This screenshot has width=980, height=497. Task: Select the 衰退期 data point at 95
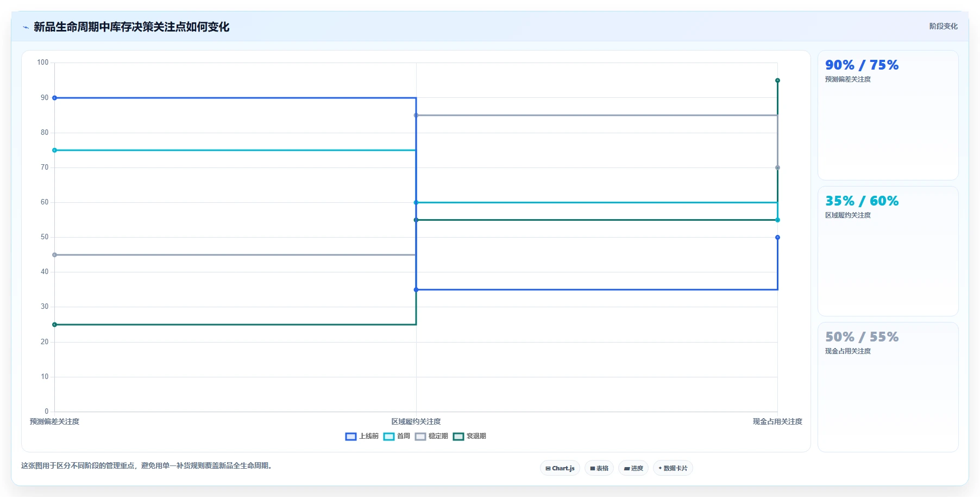(x=777, y=80)
